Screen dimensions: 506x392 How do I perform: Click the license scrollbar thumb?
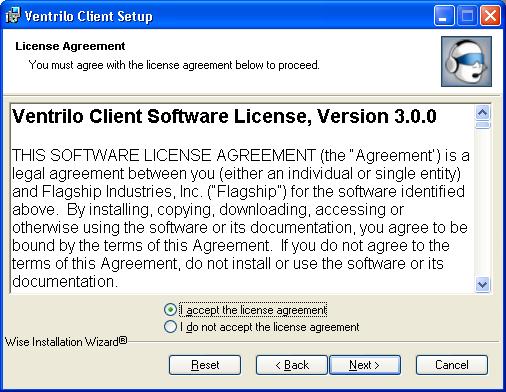click(483, 125)
